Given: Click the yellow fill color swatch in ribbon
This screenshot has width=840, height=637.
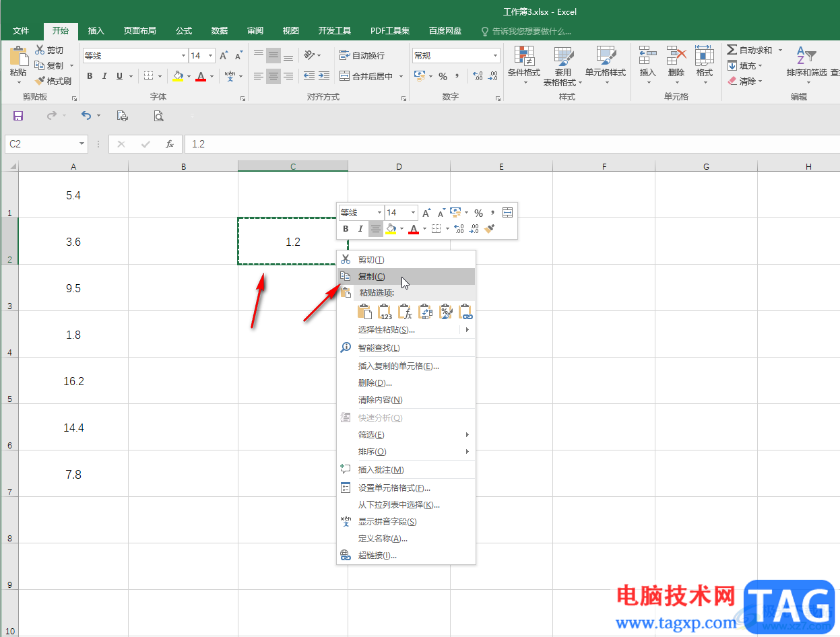Looking at the screenshot, I should tap(178, 76).
